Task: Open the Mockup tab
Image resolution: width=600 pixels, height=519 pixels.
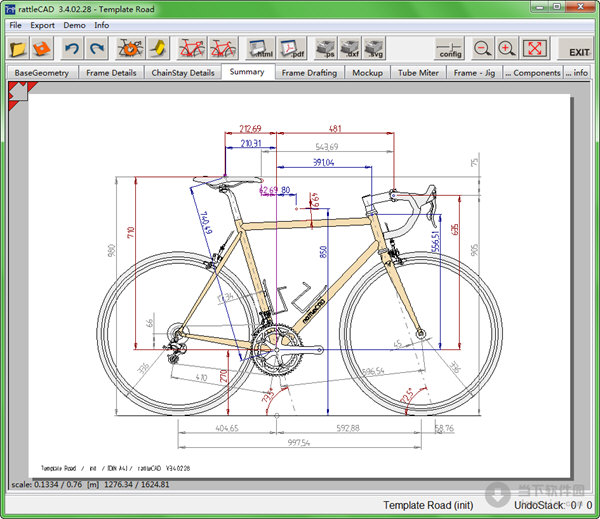Action: [x=367, y=73]
